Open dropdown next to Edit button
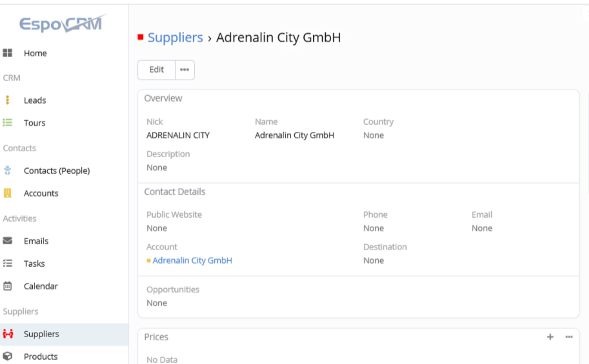Image resolution: width=589 pixels, height=364 pixels. 185,70
